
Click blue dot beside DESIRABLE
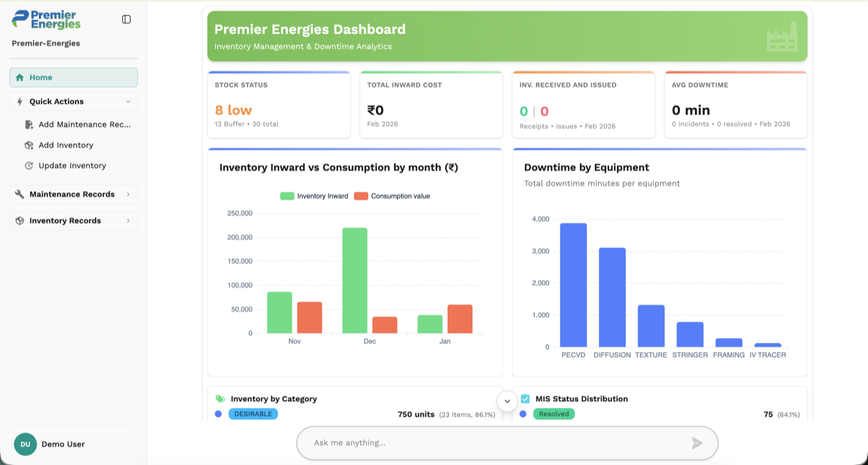coord(218,414)
